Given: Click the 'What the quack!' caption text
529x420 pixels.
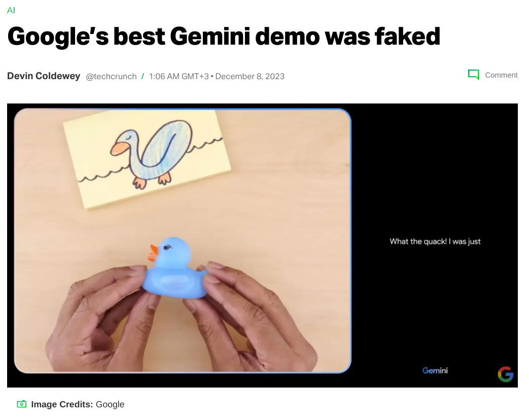Looking at the screenshot, I should [435, 241].
